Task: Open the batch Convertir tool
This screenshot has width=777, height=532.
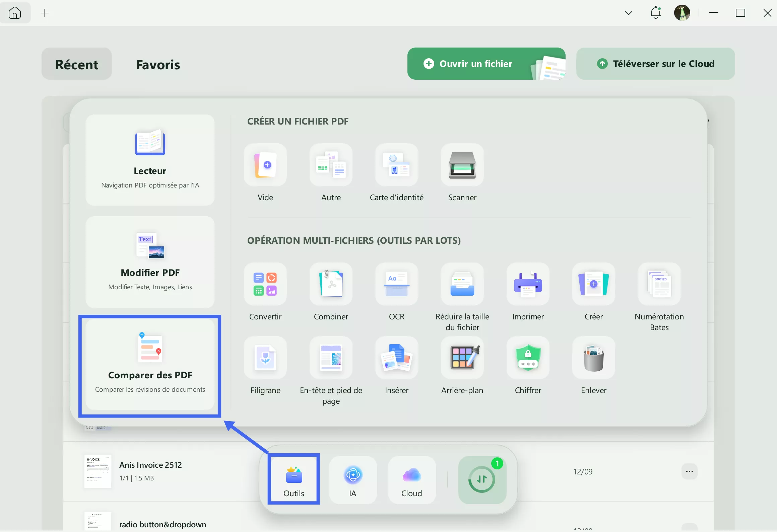Action: point(265,284)
